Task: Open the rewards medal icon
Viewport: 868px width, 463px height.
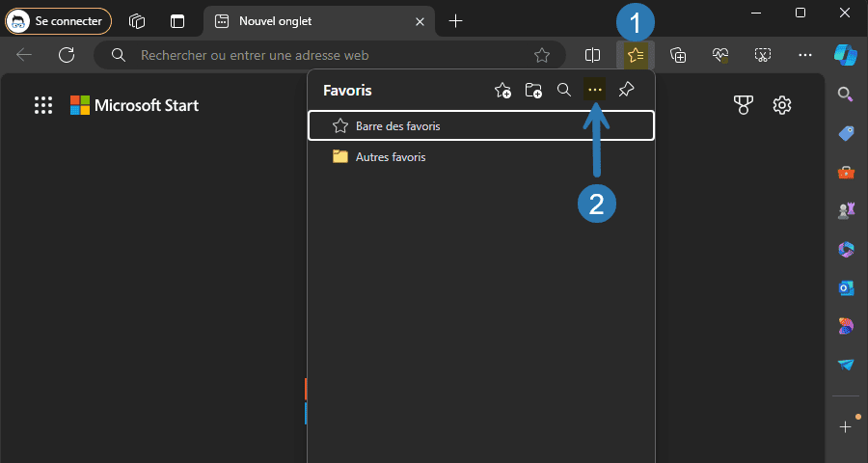Action: click(743, 105)
